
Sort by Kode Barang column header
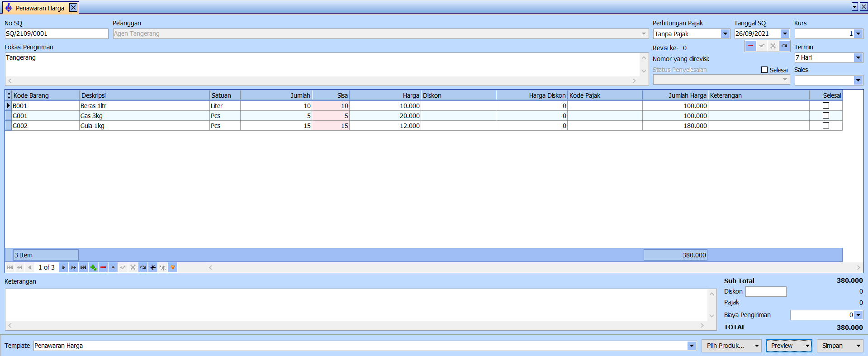pos(46,95)
